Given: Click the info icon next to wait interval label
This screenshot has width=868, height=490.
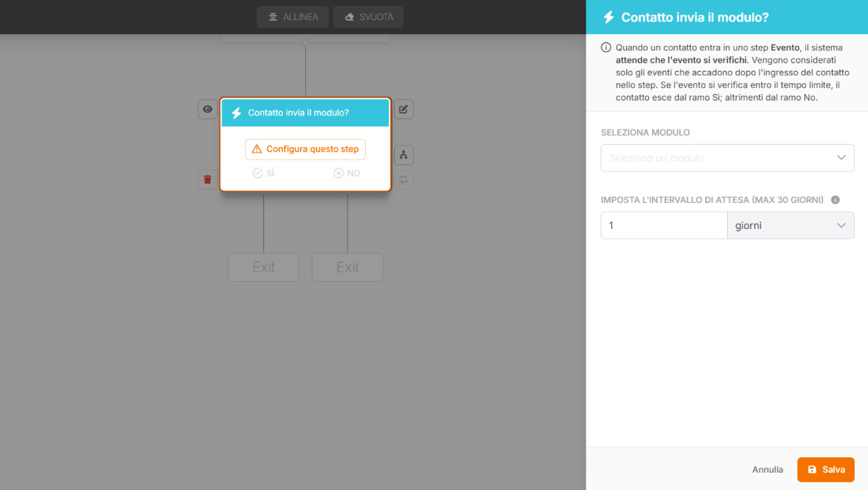Looking at the screenshot, I should pyautogui.click(x=835, y=200).
